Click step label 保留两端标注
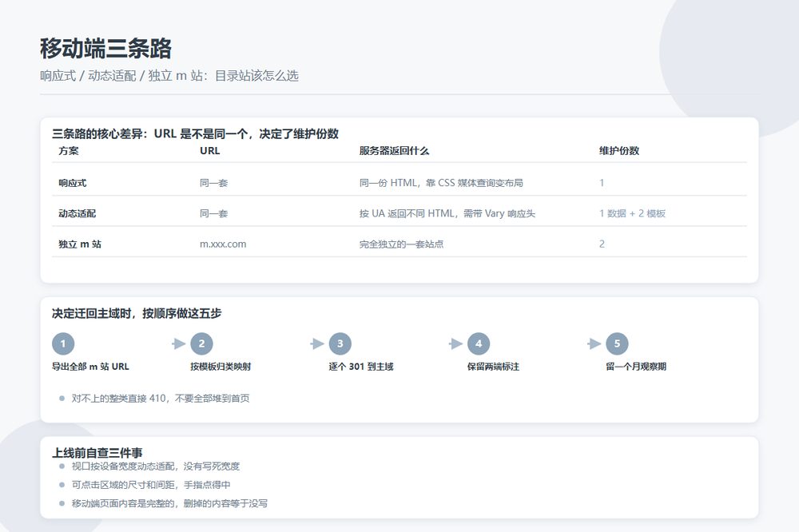 tap(493, 367)
